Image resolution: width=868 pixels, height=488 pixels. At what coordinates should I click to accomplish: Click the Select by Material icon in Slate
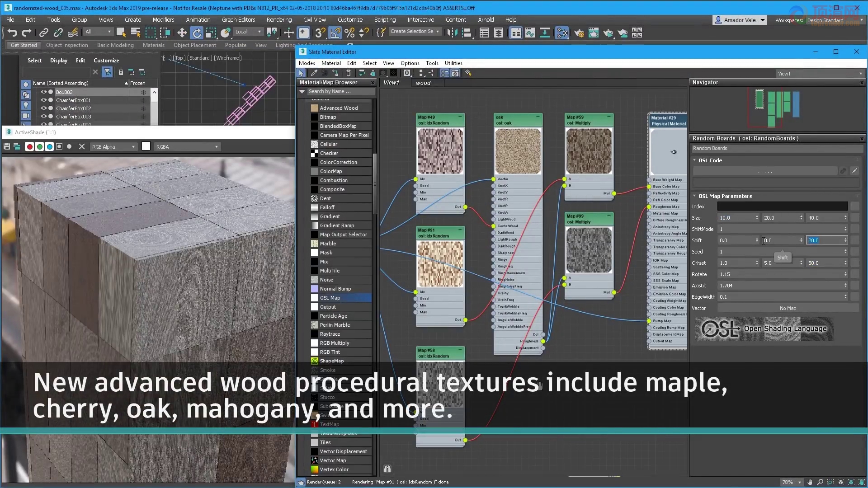468,73
